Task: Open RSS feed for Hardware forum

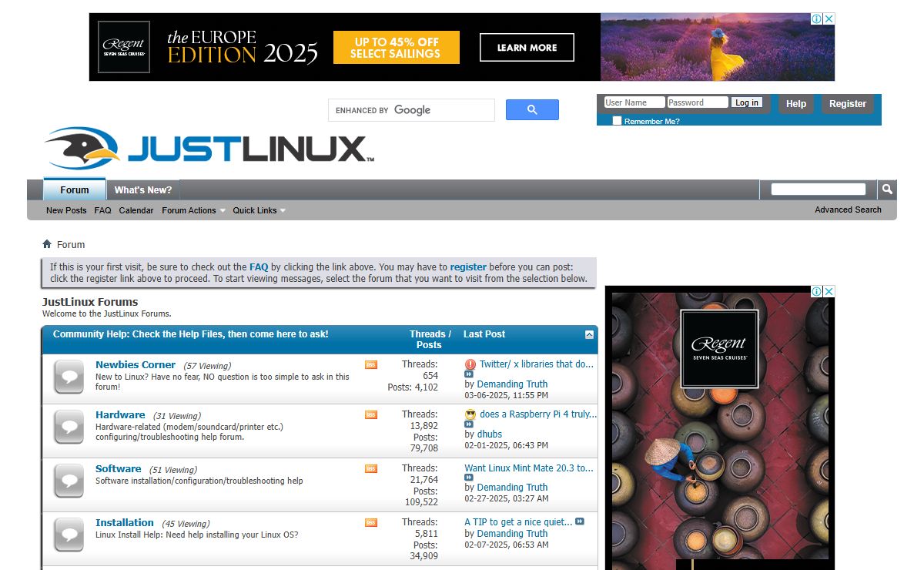Action: pyautogui.click(x=371, y=414)
